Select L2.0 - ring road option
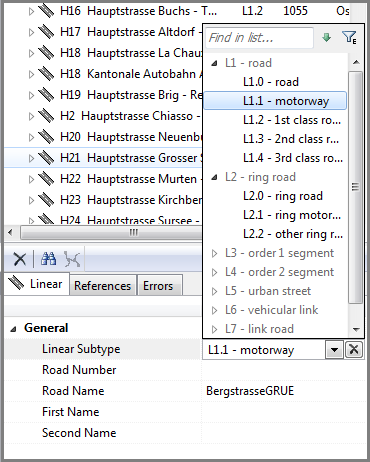The width and height of the screenshot is (370, 462). (x=283, y=196)
